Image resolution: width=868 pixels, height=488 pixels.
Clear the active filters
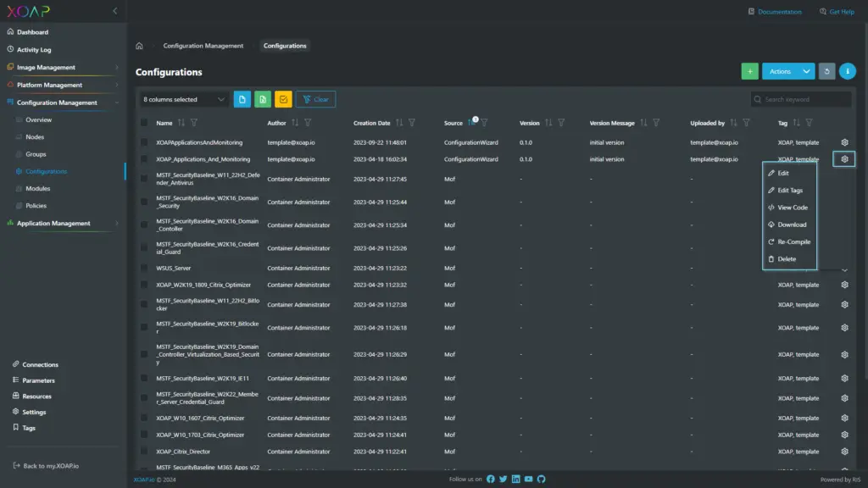pyautogui.click(x=315, y=100)
